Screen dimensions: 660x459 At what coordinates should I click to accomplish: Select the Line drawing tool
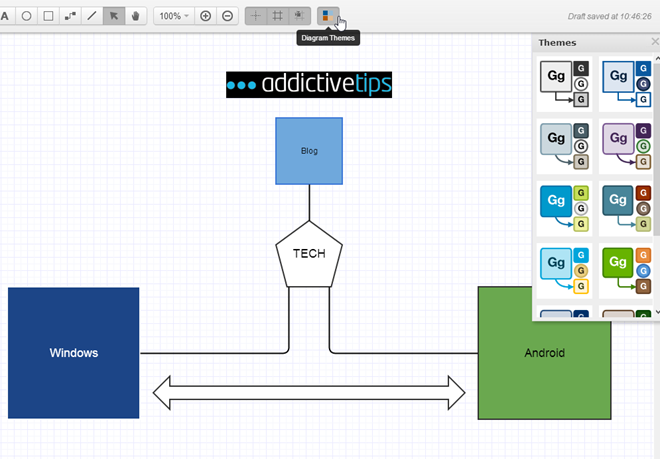[92, 16]
